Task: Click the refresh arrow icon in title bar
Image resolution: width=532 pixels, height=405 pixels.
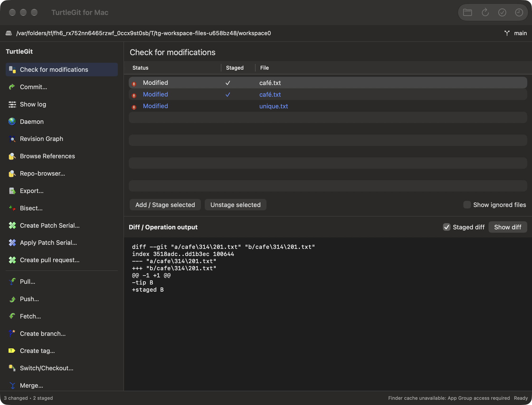Action: click(485, 12)
